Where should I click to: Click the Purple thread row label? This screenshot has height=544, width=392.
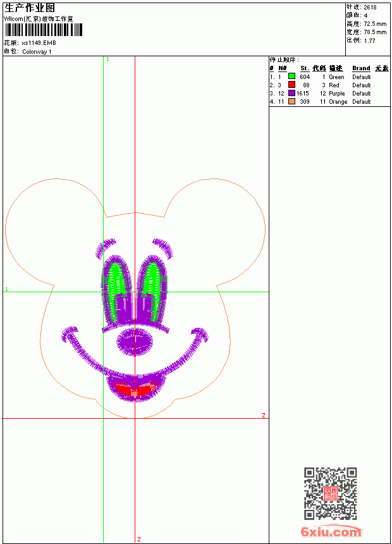point(336,94)
